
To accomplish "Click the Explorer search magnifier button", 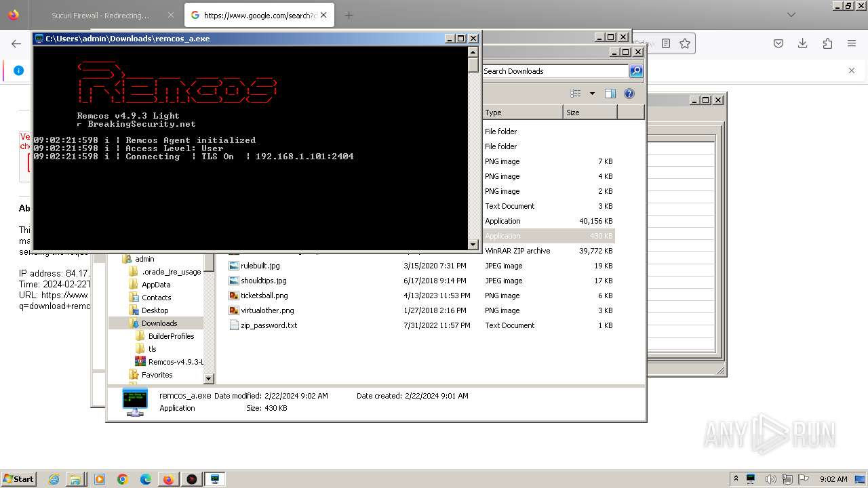I will [636, 71].
